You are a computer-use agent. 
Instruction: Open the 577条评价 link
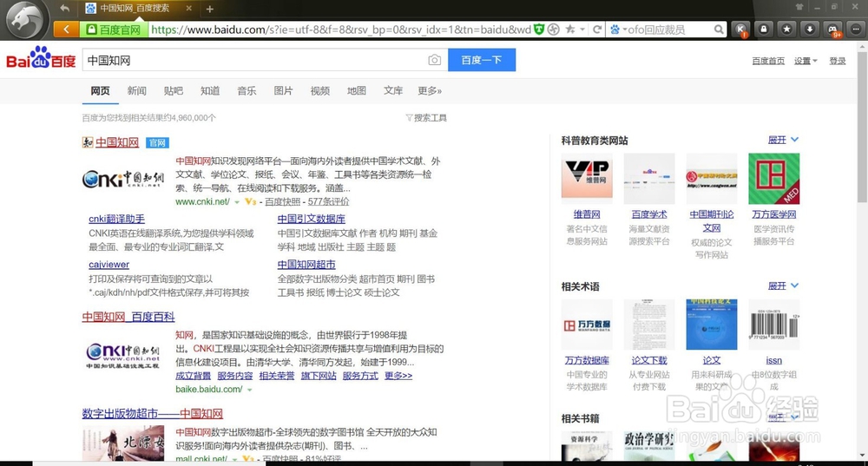pyautogui.click(x=328, y=202)
